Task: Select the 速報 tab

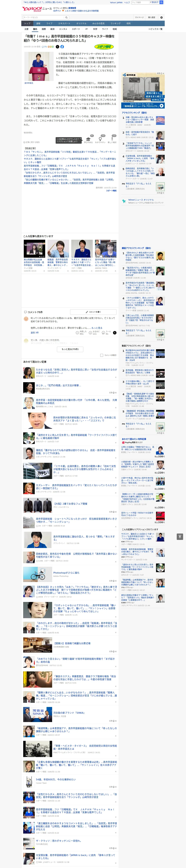Action: [38, 23]
